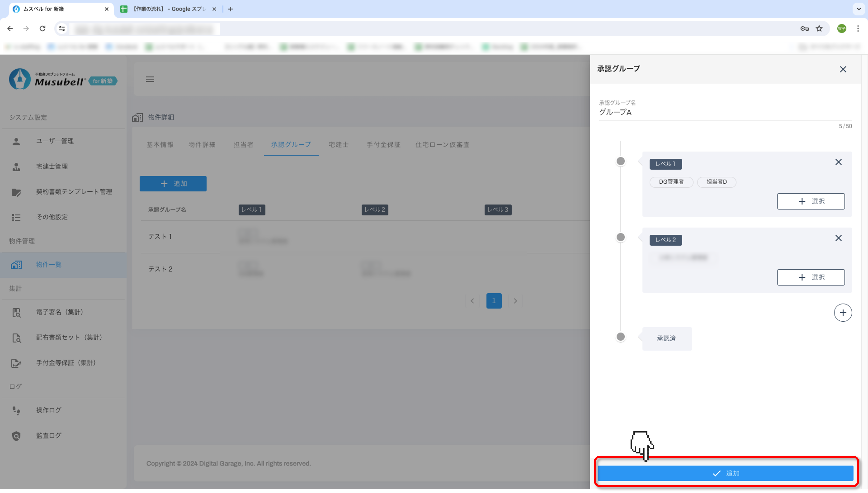Remove the レベル1 approval level
Screen dimensions: 868x493
[x=838, y=162]
